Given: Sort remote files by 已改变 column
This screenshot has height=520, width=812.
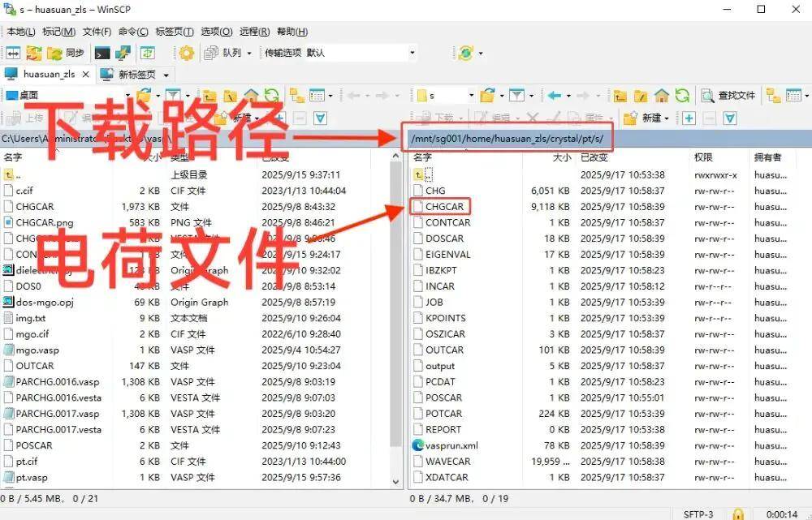Looking at the screenshot, I should coord(594,157).
